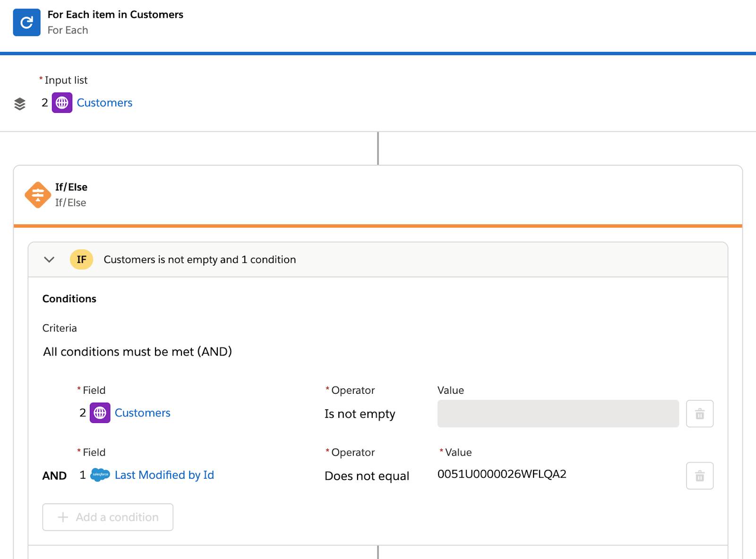This screenshot has height=559, width=756.
Task: Click the Conditions heading
Action: (x=69, y=298)
